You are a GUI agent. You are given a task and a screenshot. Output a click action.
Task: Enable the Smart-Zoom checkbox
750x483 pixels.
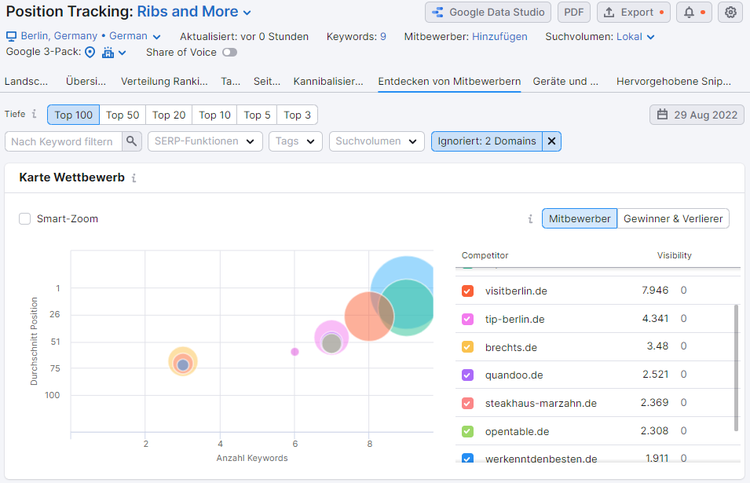point(25,219)
